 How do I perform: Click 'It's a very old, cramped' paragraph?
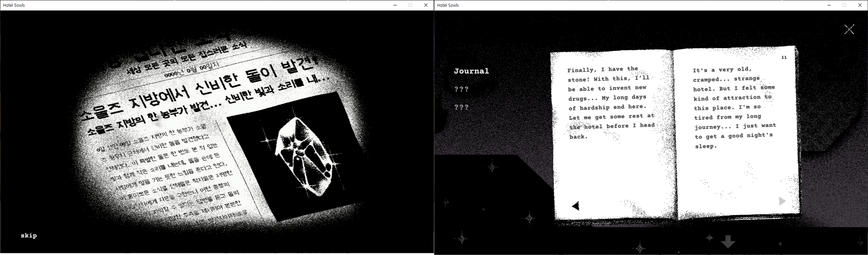[x=734, y=108]
